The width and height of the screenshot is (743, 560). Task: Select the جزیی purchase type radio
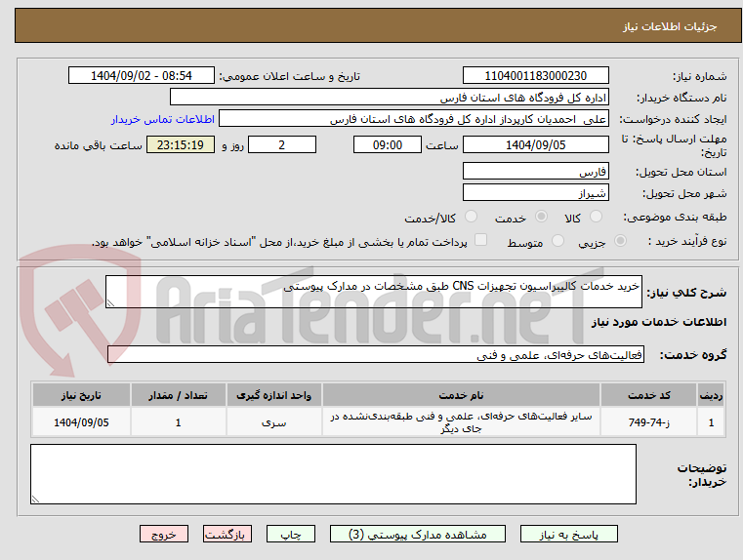tap(620, 241)
